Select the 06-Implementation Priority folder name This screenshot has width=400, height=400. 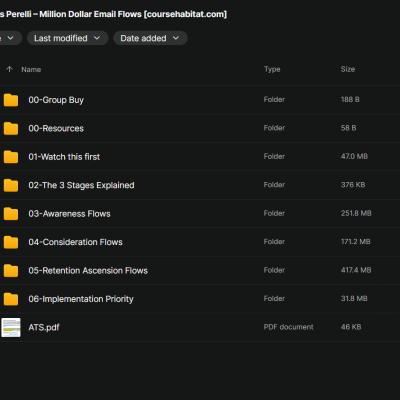[x=81, y=299]
